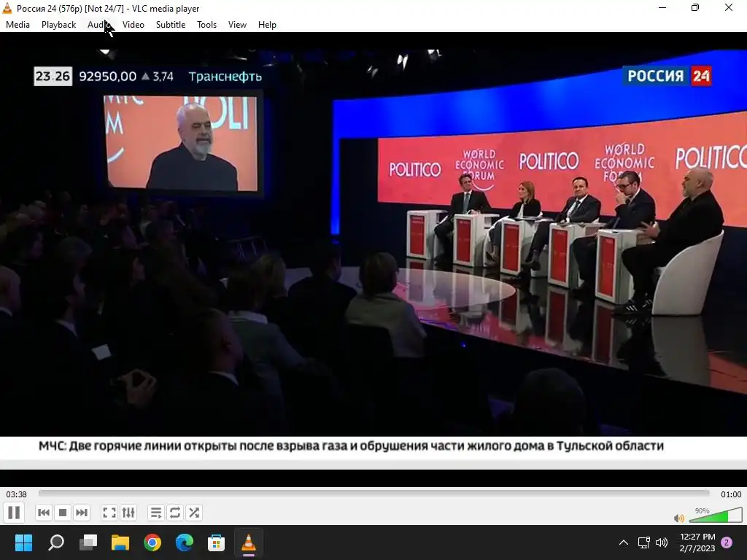Click VLC icon in taskbar

tap(249, 542)
